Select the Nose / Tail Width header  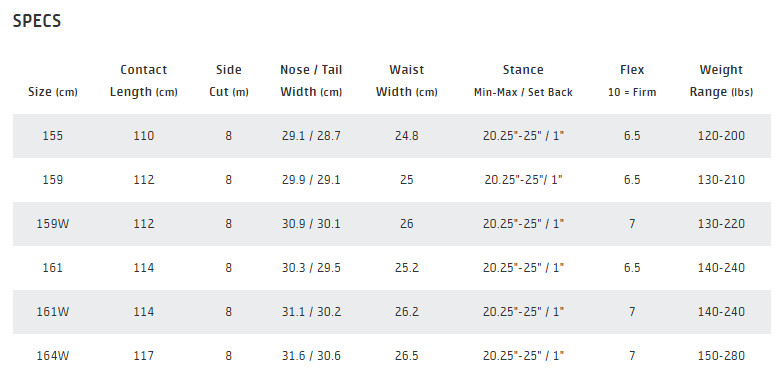(x=311, y=80)
